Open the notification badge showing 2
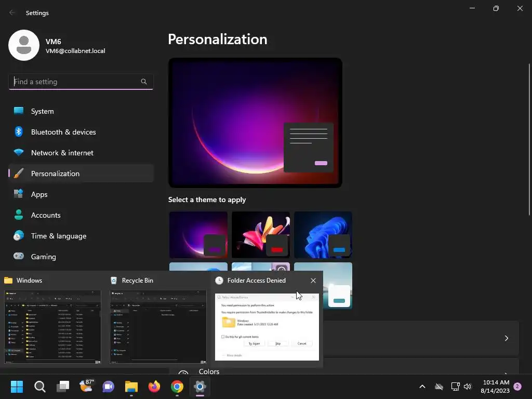532x399 pixels. point(517,387)
